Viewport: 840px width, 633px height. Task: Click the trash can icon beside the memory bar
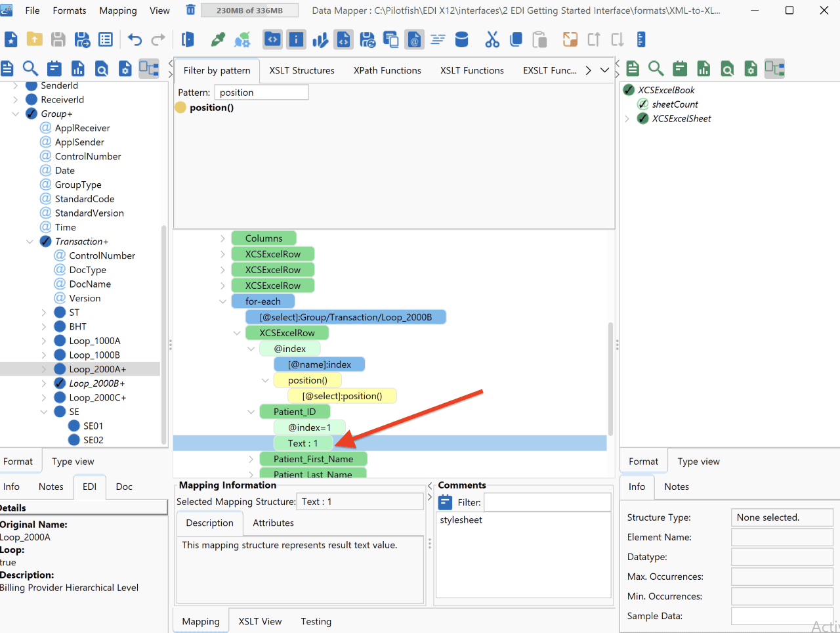tap(190, 10)
